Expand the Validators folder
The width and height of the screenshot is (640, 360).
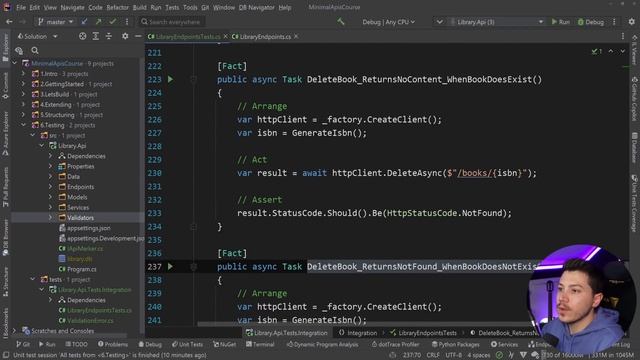tap(51, 218)
